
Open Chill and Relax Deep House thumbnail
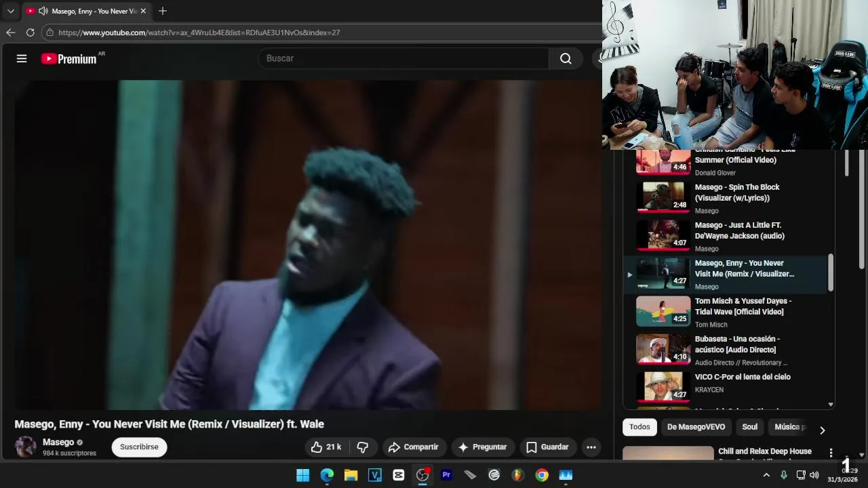coord(668,453)
